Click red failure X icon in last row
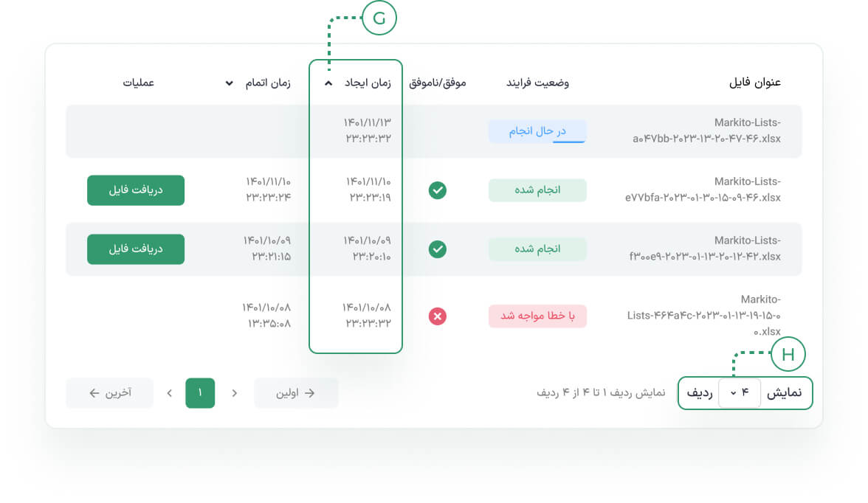868x503 pixels. point(437,316)
